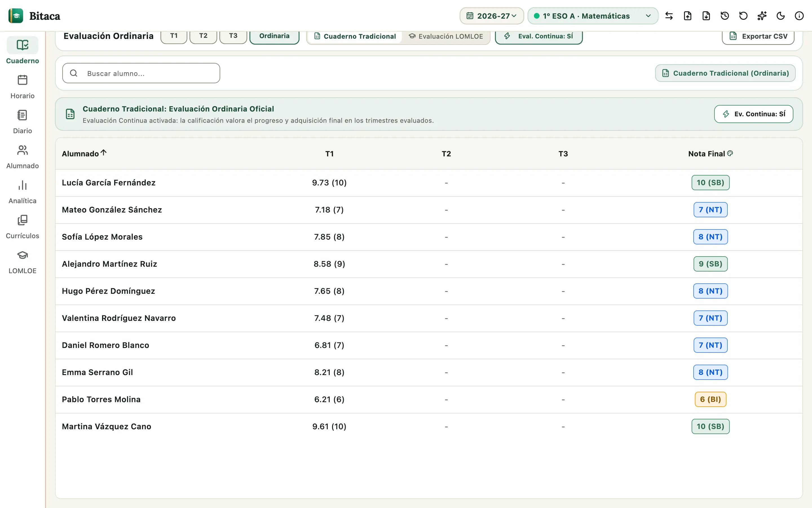Click the reset circular arrow icon
The image size is (812, 508).
pos(743,16)
